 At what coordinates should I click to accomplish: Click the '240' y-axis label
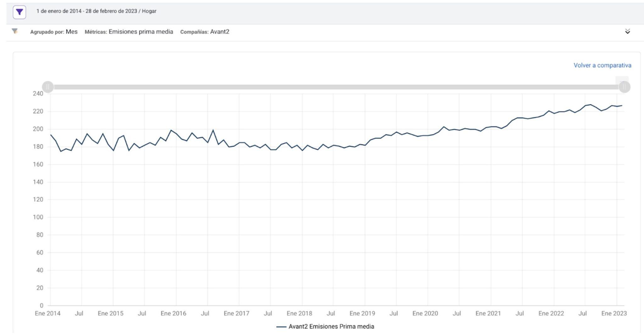point(38,94)
